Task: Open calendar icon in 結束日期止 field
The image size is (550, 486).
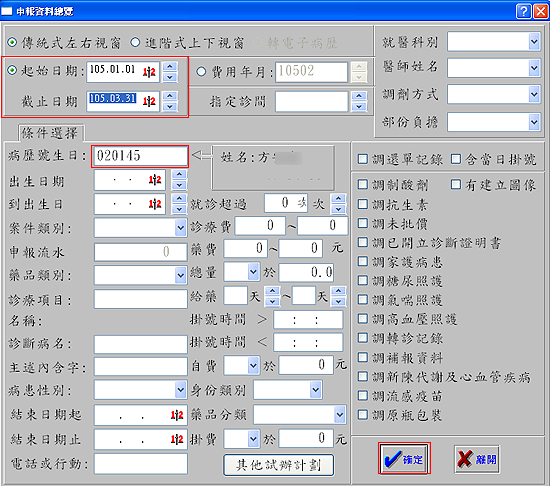Action: tap(177, 439)
